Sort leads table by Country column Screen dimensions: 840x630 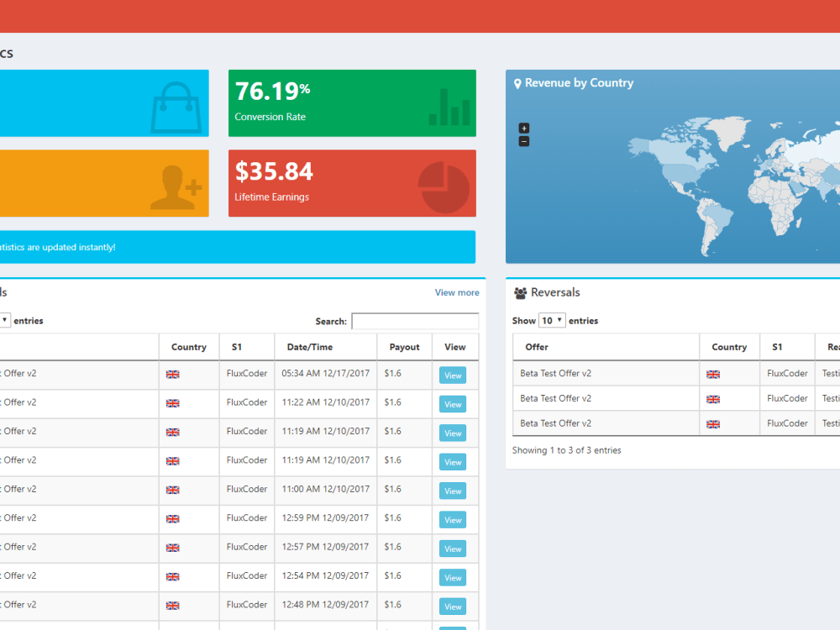point(189,347)
